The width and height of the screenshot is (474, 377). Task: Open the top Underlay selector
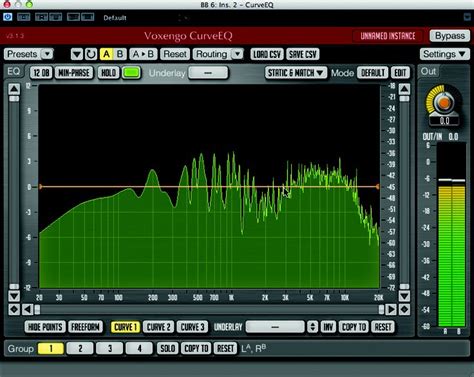click(x=208, y=73)
